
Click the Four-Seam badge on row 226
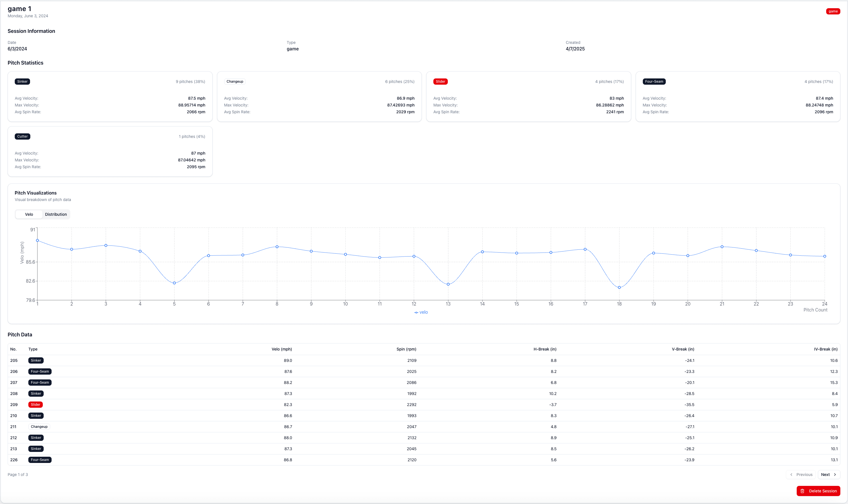pyautogui.click(x=40, y=460)
